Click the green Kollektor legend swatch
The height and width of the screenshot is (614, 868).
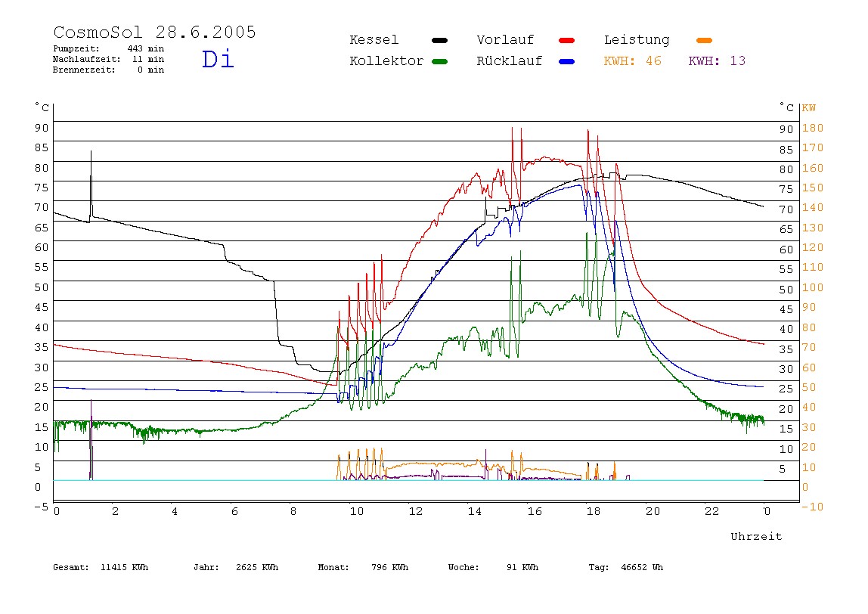coord(439,61)
